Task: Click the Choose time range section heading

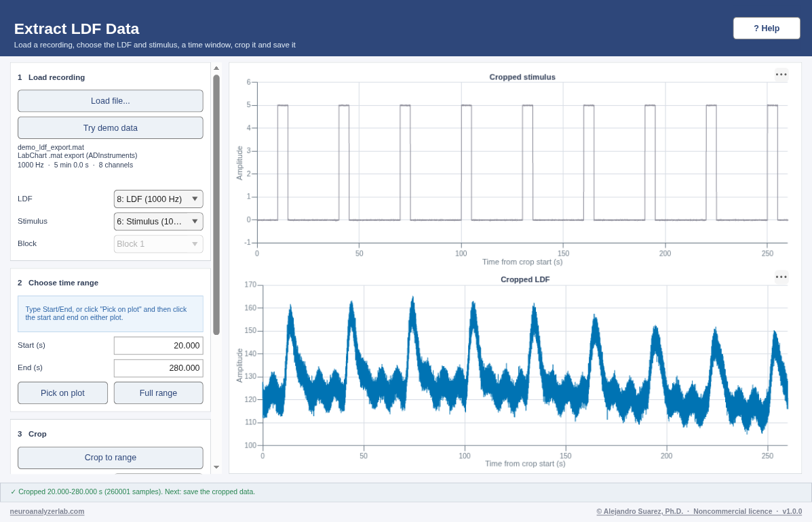Action: (63, 283)
